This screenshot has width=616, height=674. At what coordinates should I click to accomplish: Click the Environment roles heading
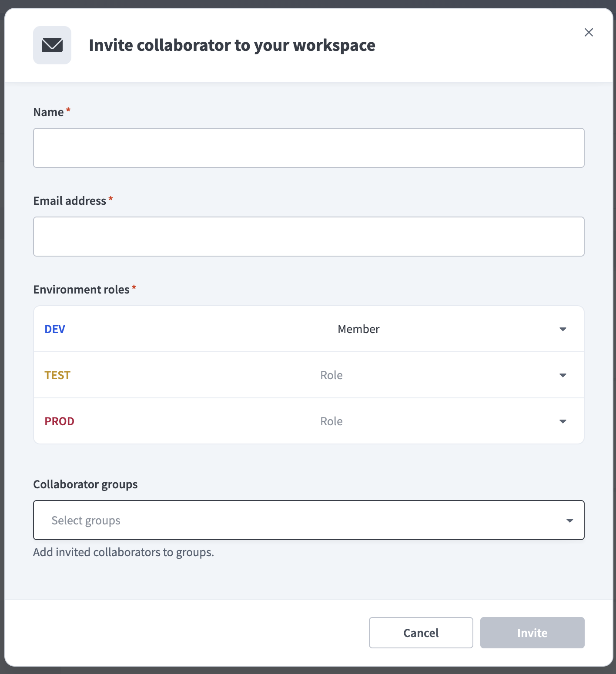[x=81, y=290]
